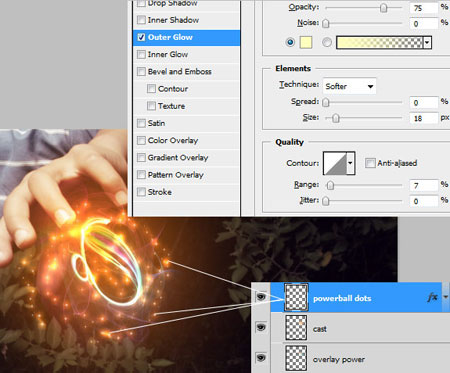Select the Inner Glow style row
450x373 pixels.
[186, 54]
